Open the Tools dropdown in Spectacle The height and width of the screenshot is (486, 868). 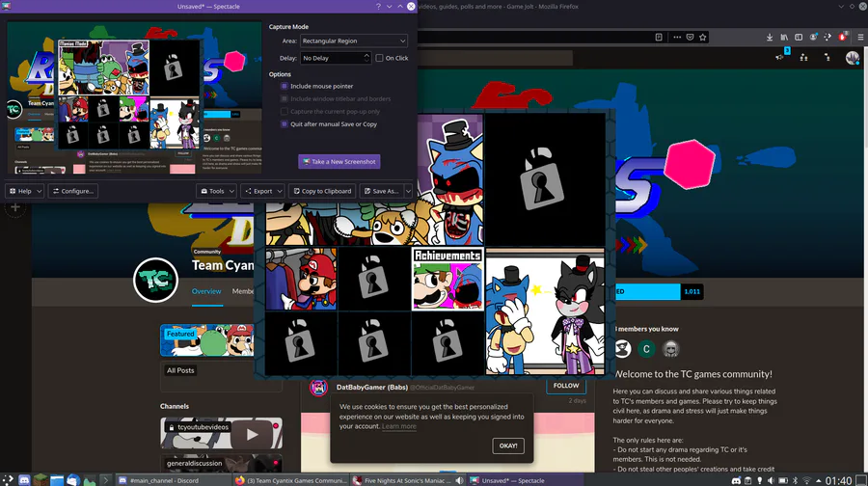point(216,191)
